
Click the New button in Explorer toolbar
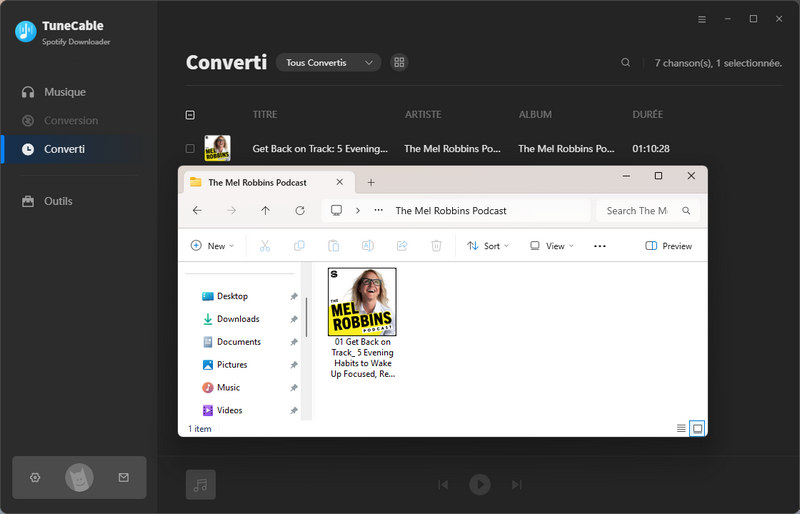point(212,246)
